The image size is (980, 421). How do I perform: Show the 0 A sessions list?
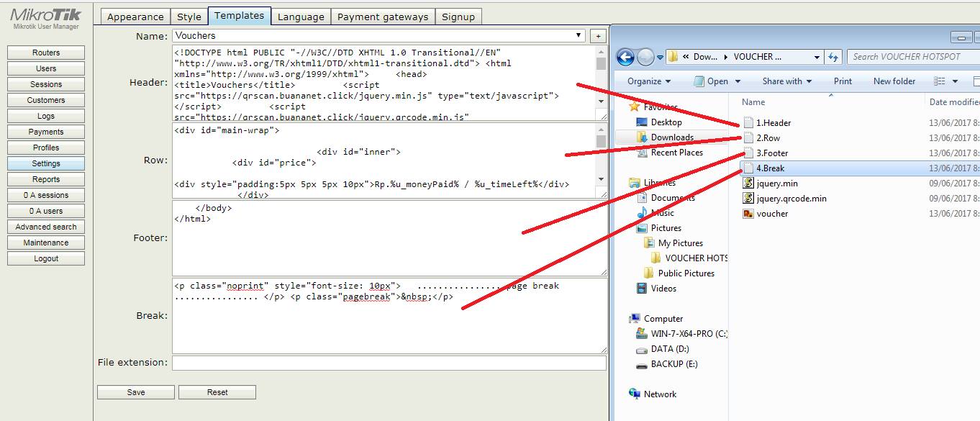tap(46, 195)
